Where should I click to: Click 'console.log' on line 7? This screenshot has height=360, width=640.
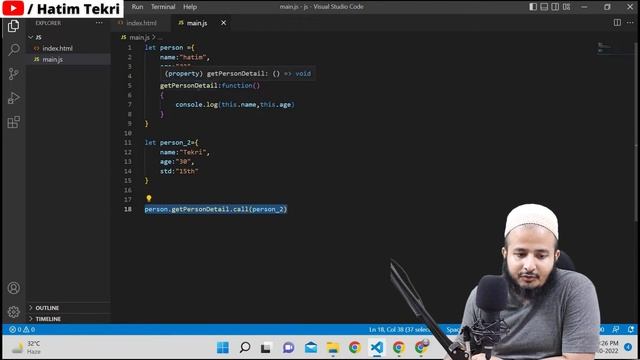[197, 104]
